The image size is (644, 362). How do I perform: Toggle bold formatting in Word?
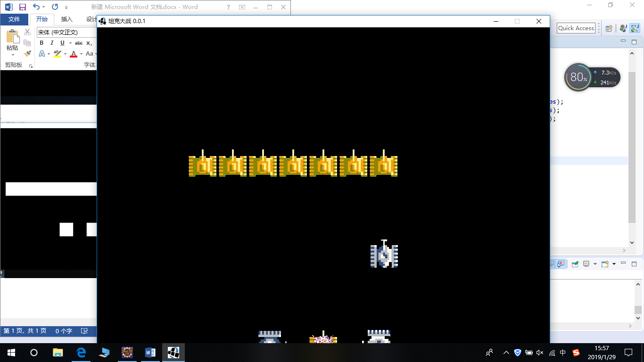point(41,43)
